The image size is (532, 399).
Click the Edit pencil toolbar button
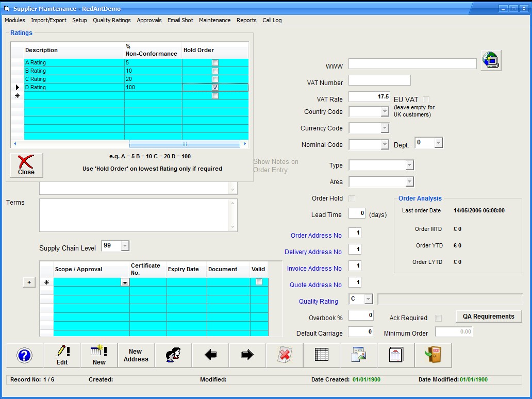pyautogui.click(x=62, y=355)
